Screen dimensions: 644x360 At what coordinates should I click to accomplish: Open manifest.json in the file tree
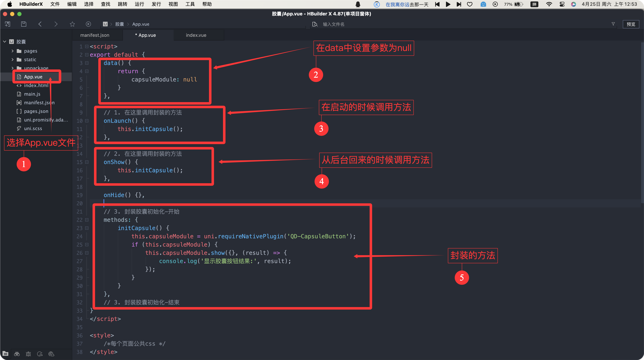coord(39,103)
